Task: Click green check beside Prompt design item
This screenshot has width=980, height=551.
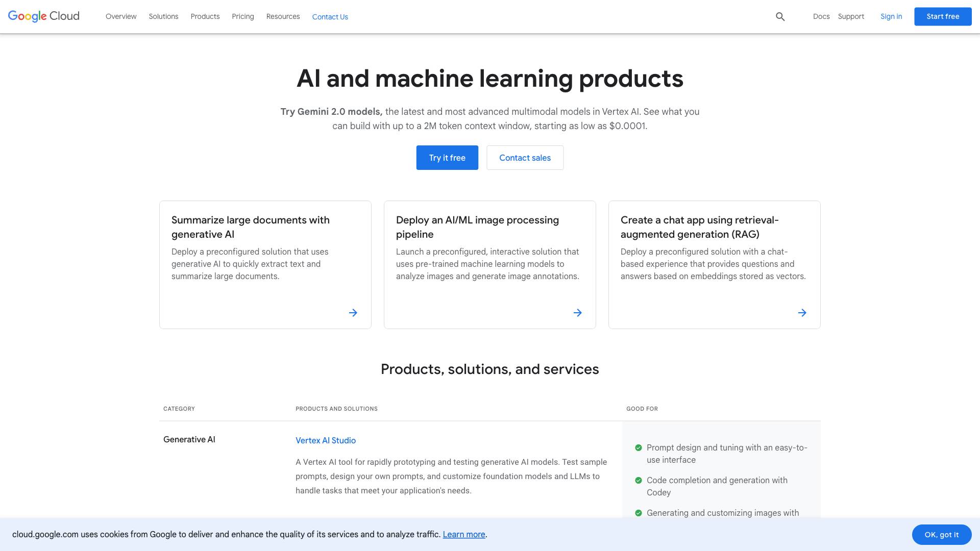Action: pyautogui.click(x=638, y=448)
